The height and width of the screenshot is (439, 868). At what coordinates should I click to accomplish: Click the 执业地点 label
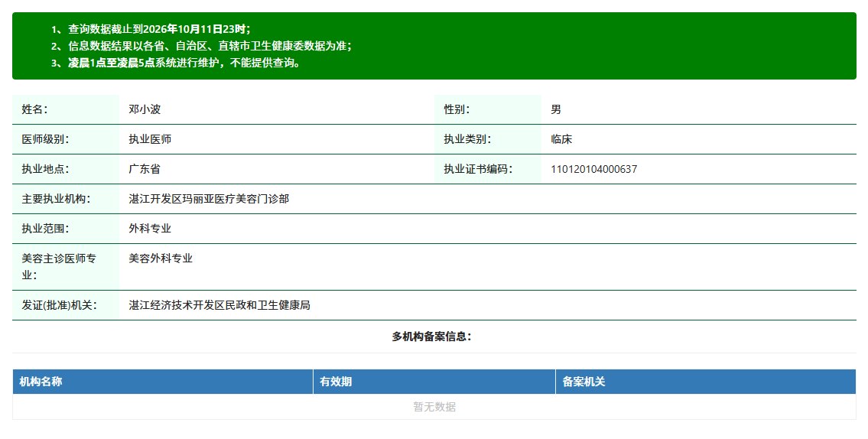(x=45, y=169)
